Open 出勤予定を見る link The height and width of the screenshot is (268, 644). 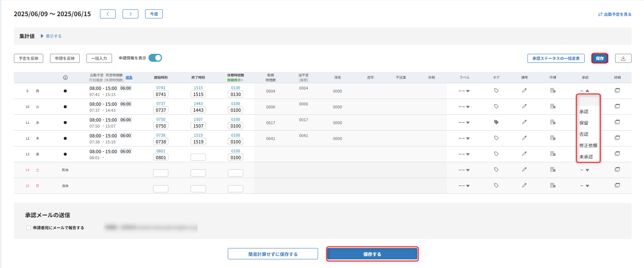tap(615, 14)
